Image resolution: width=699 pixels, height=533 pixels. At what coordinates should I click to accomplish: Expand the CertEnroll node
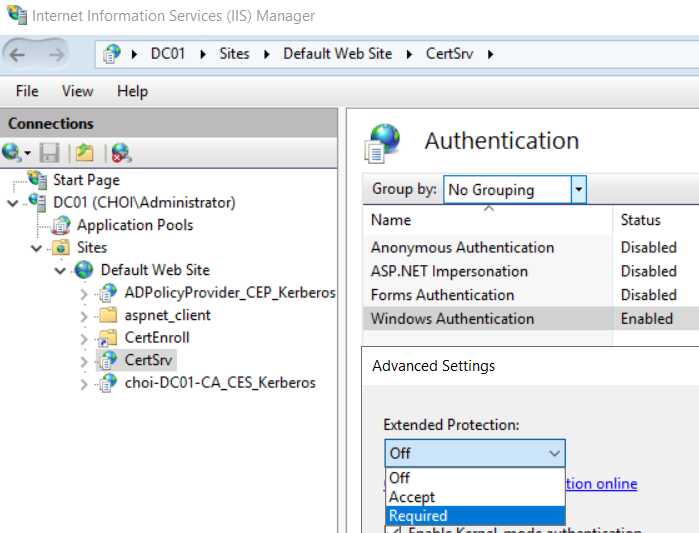[x=84, y=339]
